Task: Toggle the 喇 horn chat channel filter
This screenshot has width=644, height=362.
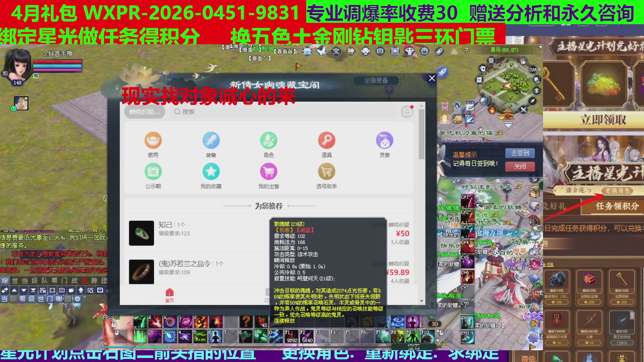Action: [59, 299]
